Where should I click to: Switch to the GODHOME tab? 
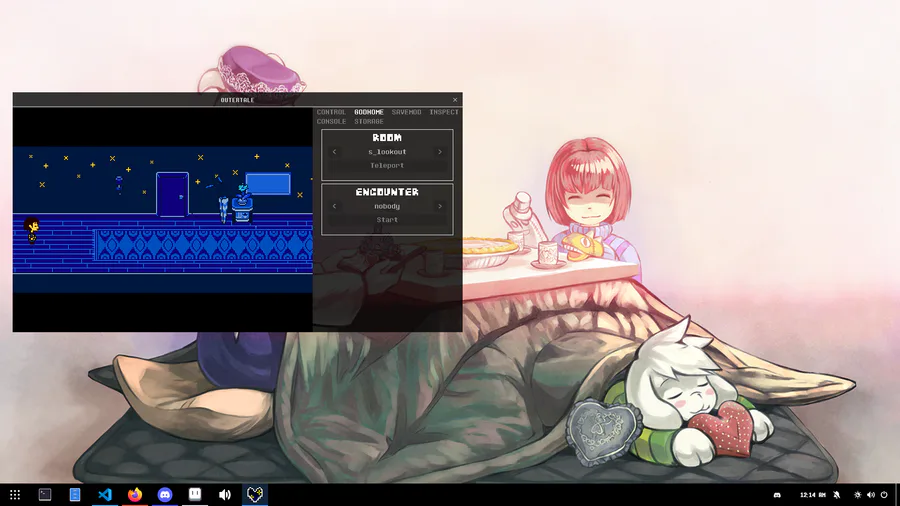coord(368,112)
